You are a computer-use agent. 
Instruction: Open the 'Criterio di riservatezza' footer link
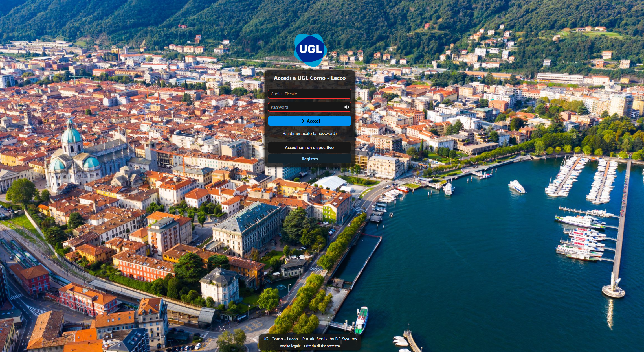point(322,346)
